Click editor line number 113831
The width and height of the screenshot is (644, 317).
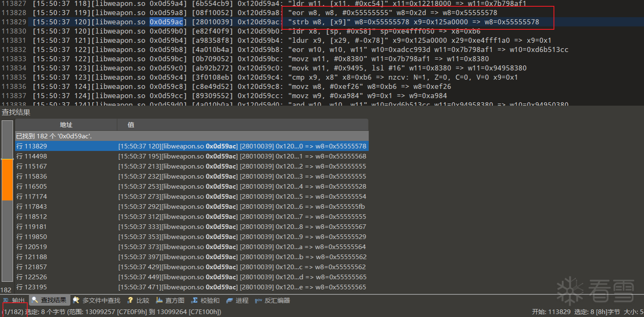click(14, 40)
